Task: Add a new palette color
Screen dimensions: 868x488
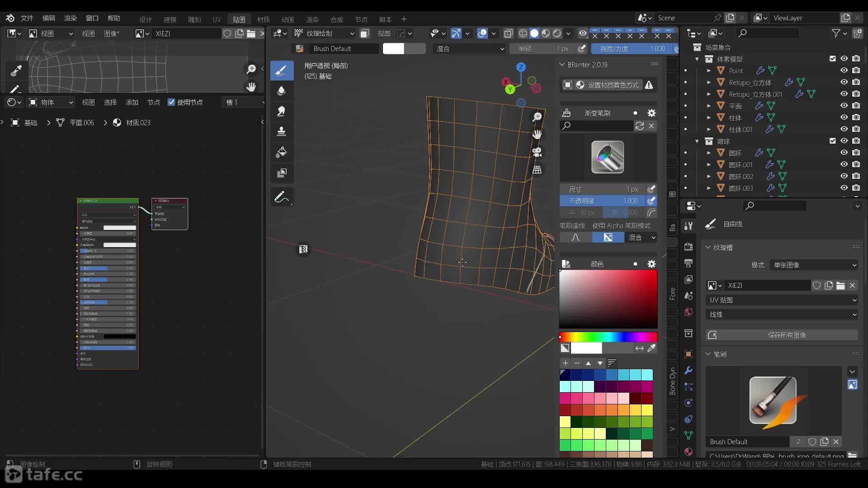Action: 565,363
